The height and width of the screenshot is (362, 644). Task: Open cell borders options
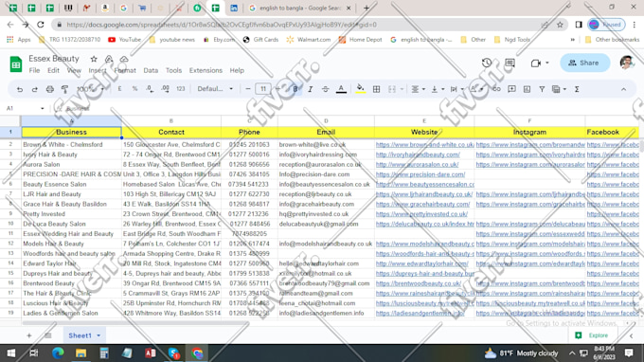click(376, 89)
